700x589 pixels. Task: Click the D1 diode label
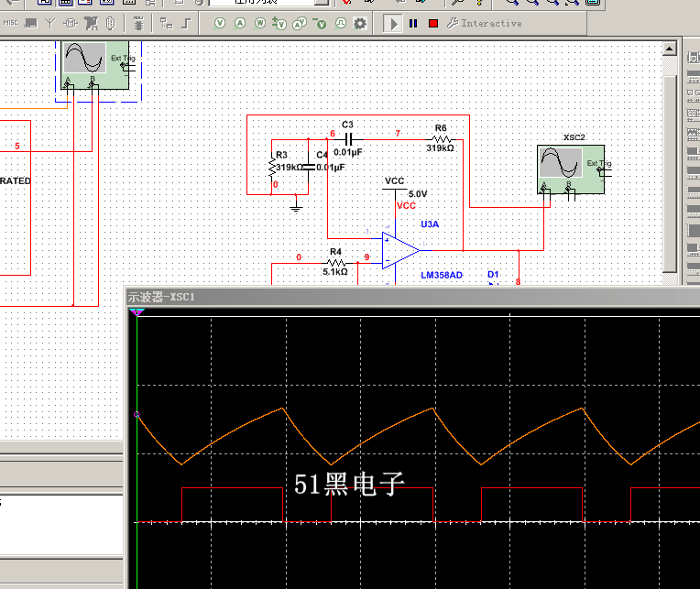click(x=493, y=275)
